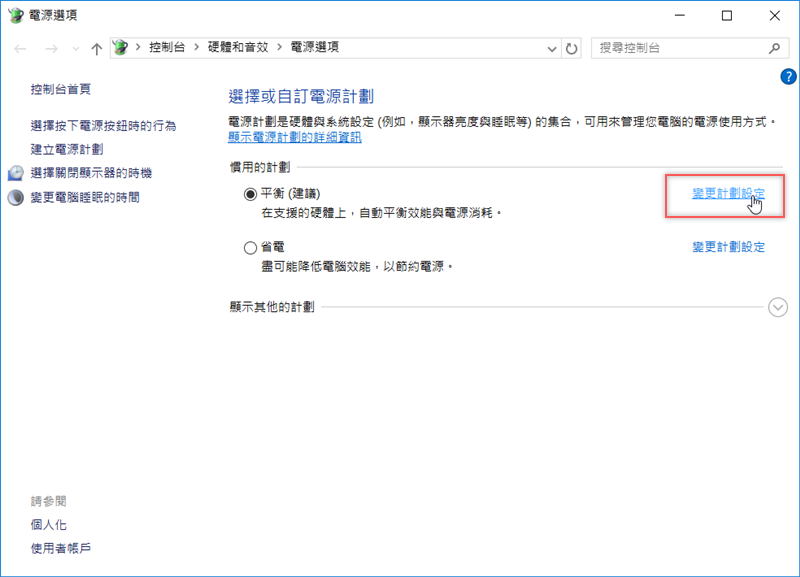Minimize the 電源選項 window
The width and height of the screenshot is (800, 577).
pos(680,15)
